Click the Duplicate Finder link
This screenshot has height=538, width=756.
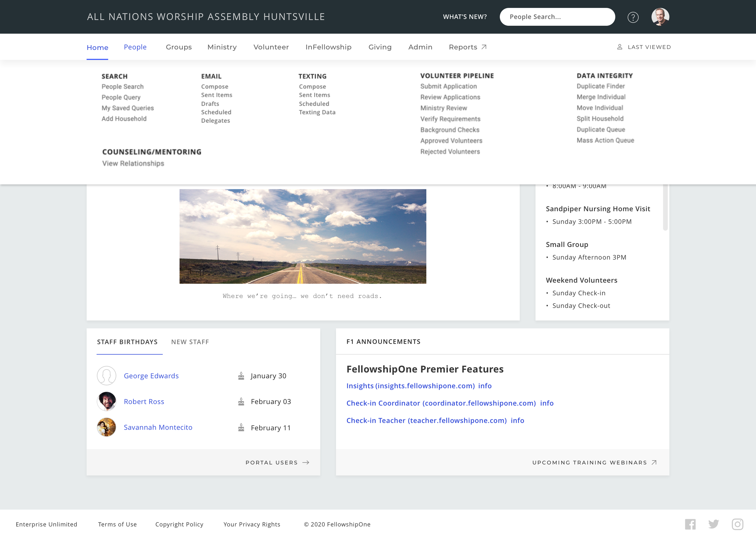click(x=601, y=86)
